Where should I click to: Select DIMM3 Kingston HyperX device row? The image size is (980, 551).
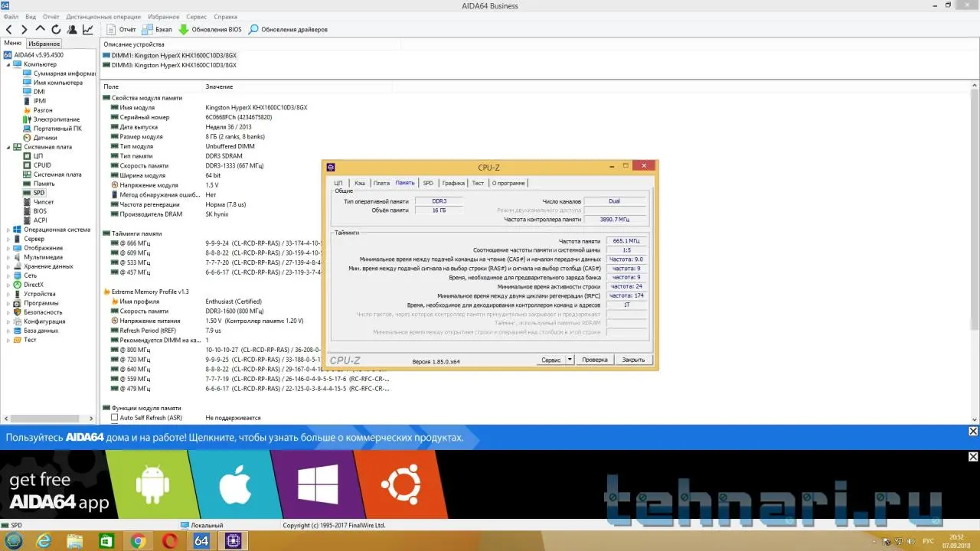click(x=174, y=65)
